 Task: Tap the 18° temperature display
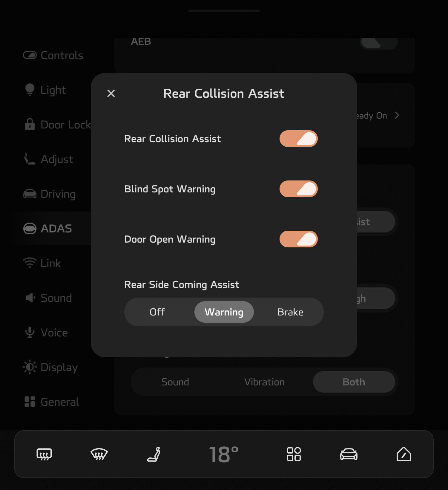click(x=224, y=454)
